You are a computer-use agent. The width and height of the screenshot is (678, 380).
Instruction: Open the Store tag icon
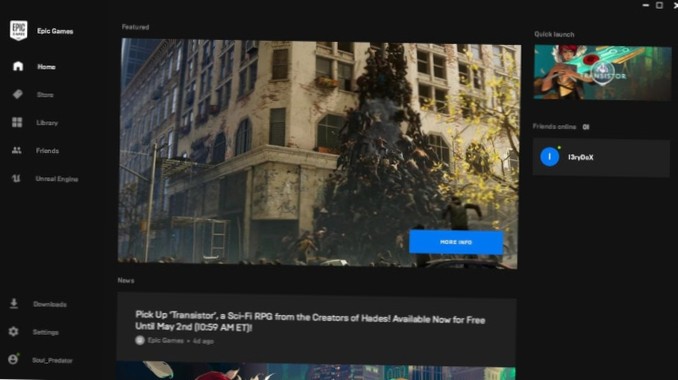tap(17, 94)
